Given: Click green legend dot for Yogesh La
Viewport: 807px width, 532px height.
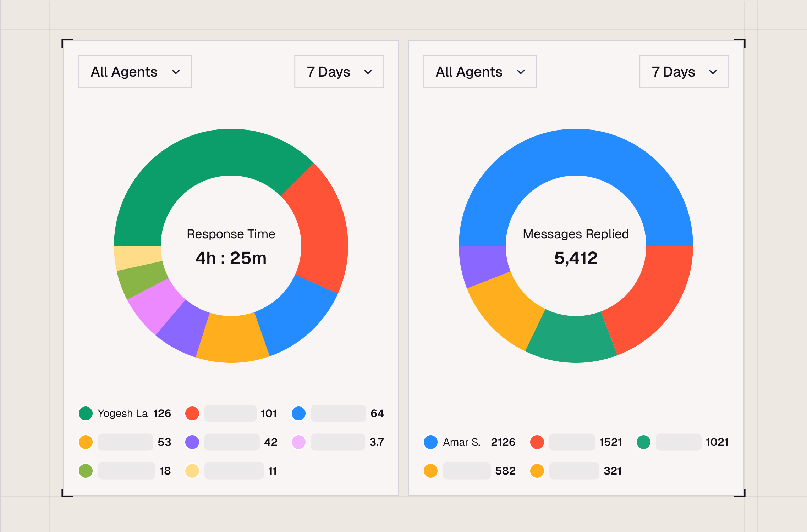Looking at the screenshot, I should (86, 413).
